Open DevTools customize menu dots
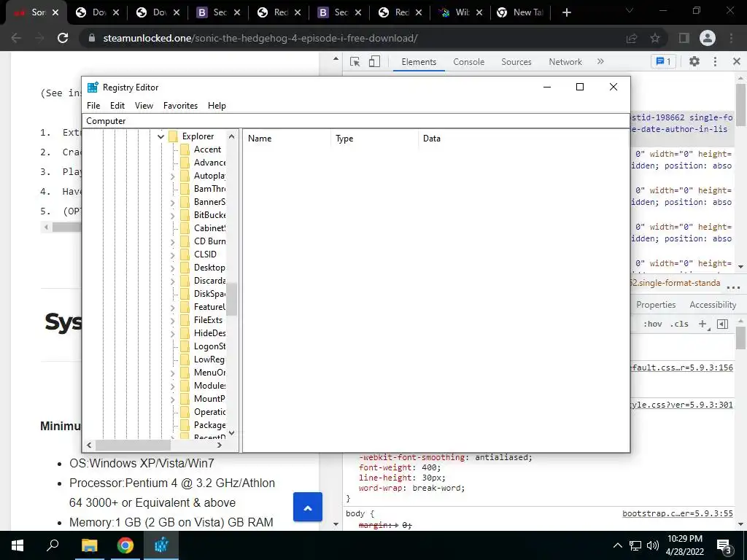Viewport: 747px width, 560px height. pos(715,61)
